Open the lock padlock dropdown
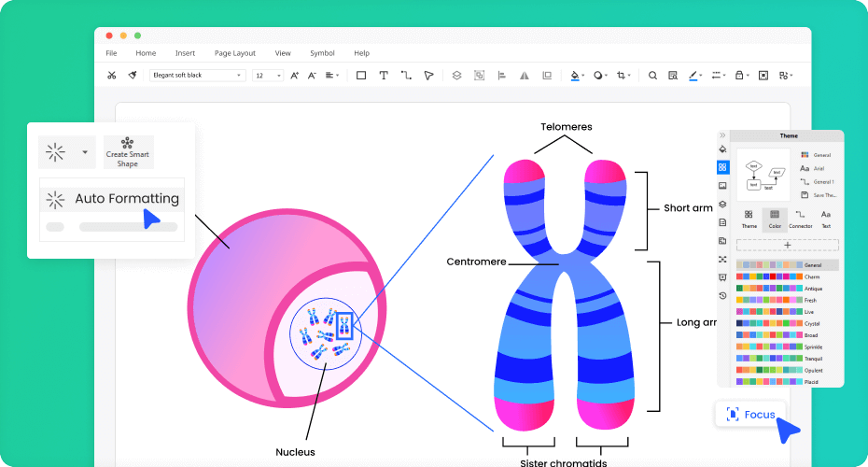 click(742, 76)
